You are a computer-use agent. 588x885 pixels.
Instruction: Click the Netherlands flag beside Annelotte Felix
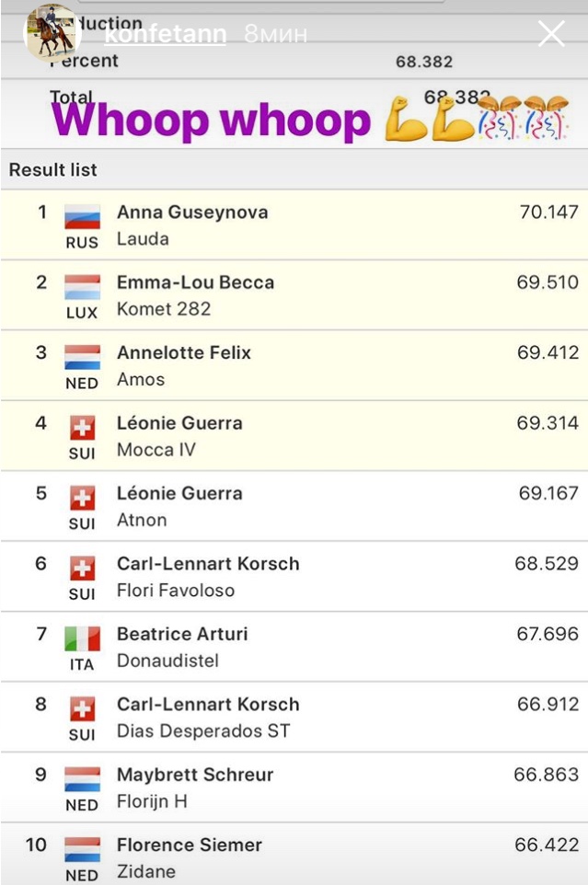click(x=82, y=357)
